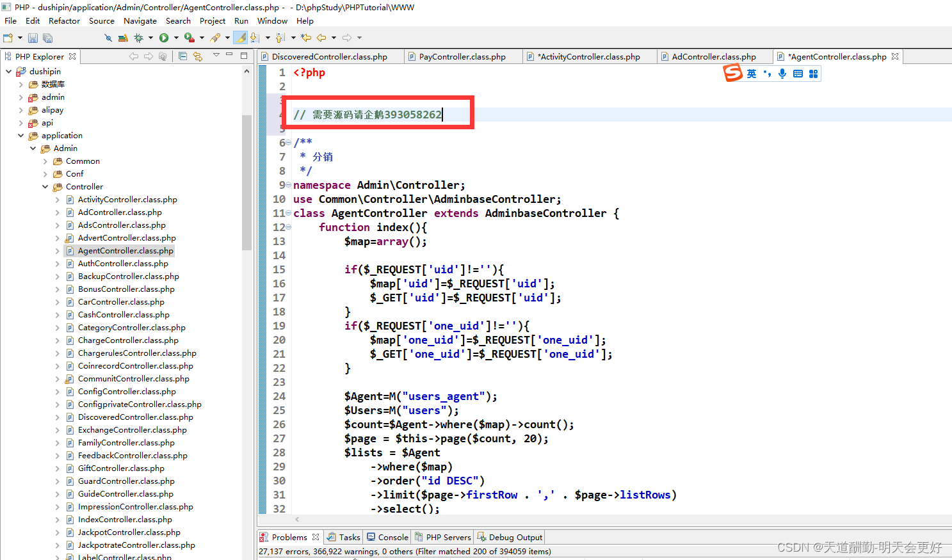Open the Tasks view tab
The image size is (952, 560).
coord(344,537)
